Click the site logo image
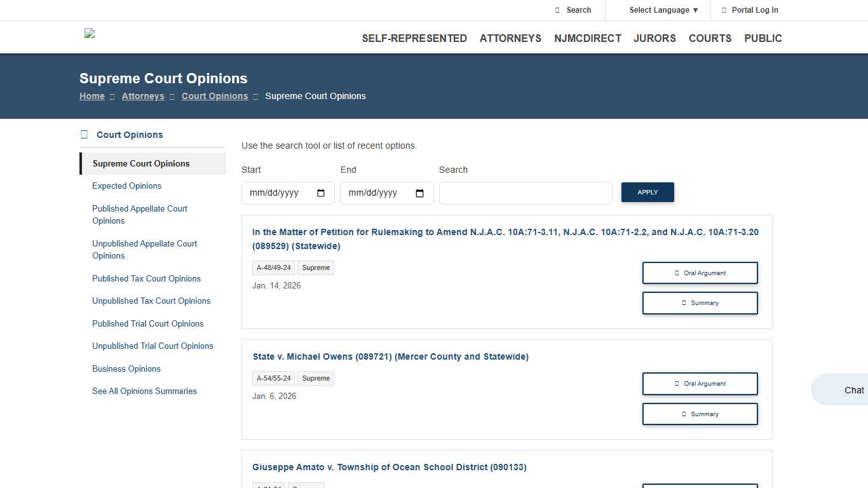Image resolution: width=868 pixels, height=488 pixels. click(90, 34)
